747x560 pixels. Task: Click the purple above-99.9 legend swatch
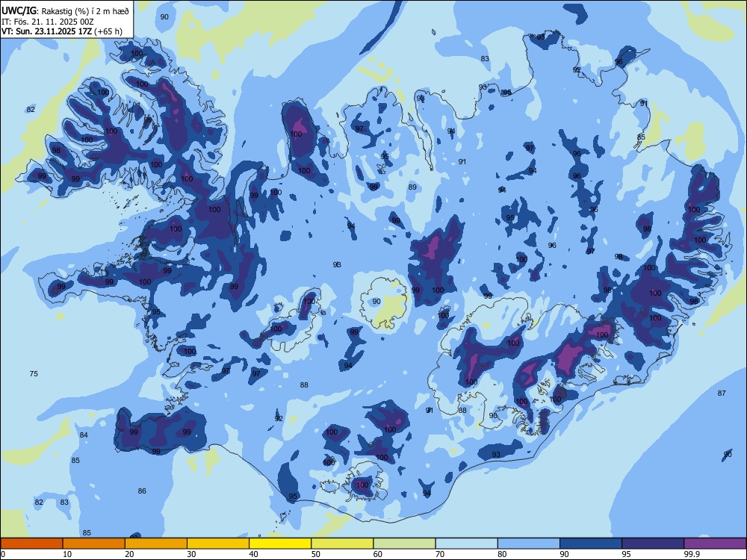click(x=715, y=544)
